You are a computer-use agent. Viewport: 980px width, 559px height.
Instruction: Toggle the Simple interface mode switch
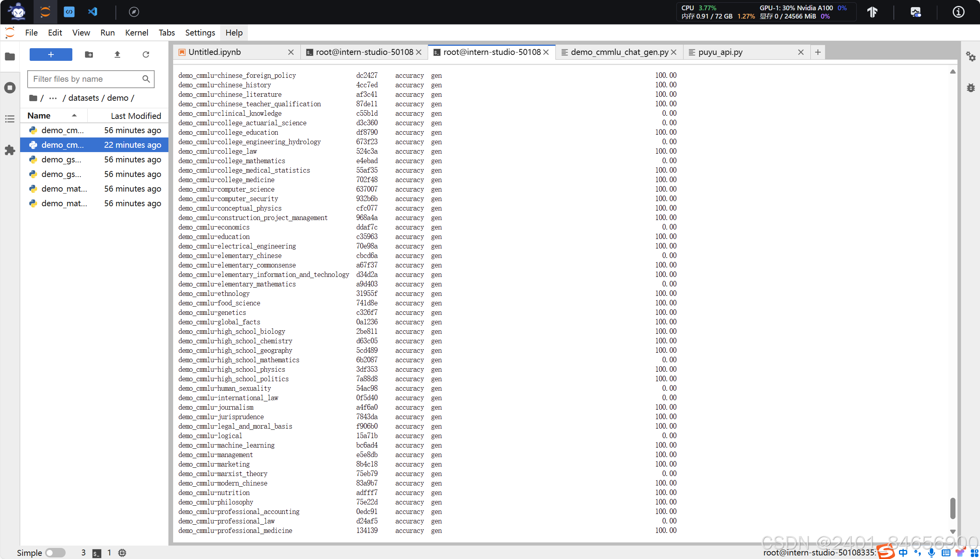pos(55,553)
